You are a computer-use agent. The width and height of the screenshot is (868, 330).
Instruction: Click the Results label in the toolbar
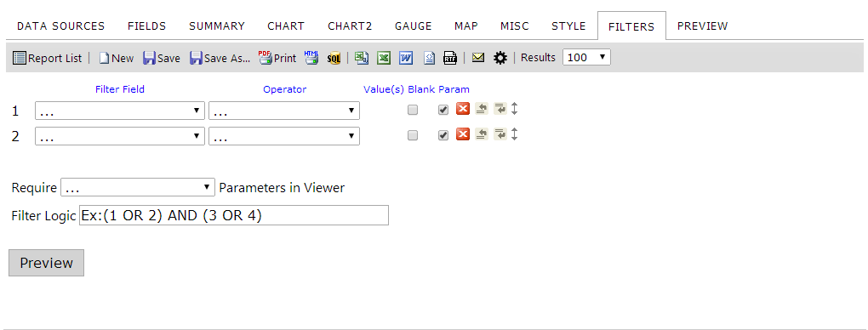pyautogui.click(x=538, y=58)
